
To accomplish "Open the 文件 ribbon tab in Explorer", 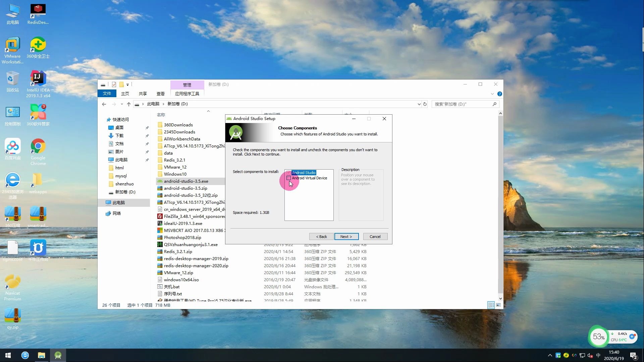I will (107, 94).
